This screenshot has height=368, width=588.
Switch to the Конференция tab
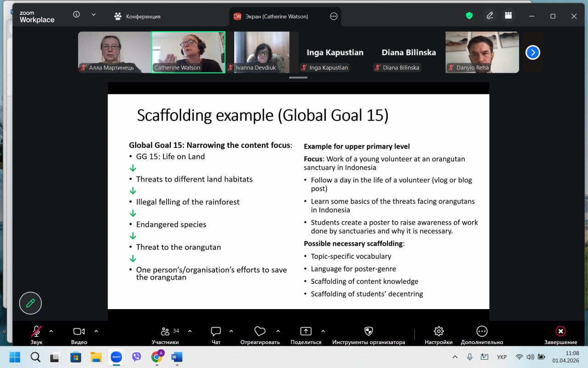137,17
